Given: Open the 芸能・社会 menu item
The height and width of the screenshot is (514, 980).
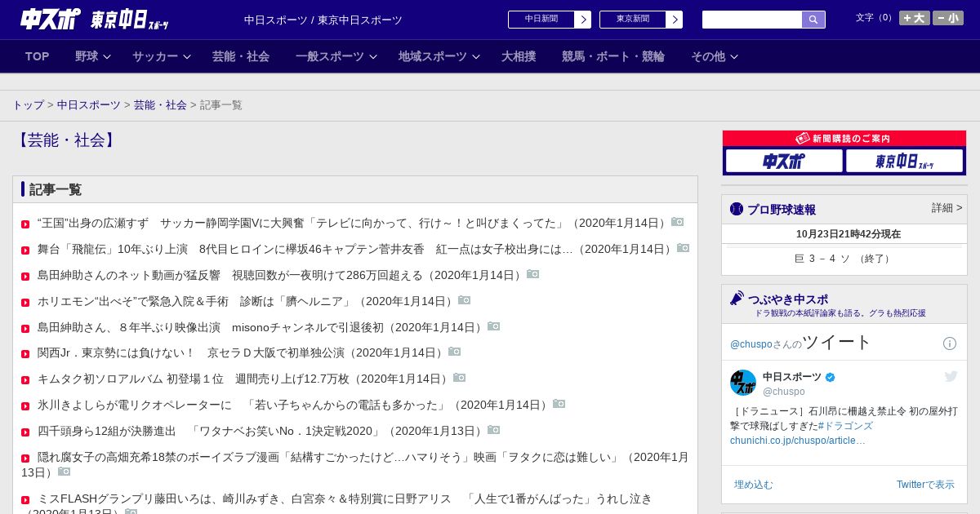Looking at the screenshot, I should click(241, 56).
